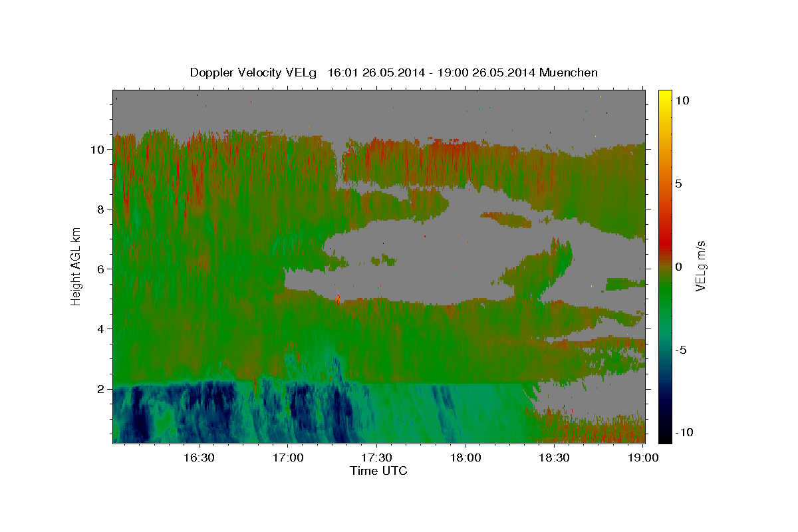798x532 pixels.
Task: Click the '18:30' time tick label
Action: [553, 458]
